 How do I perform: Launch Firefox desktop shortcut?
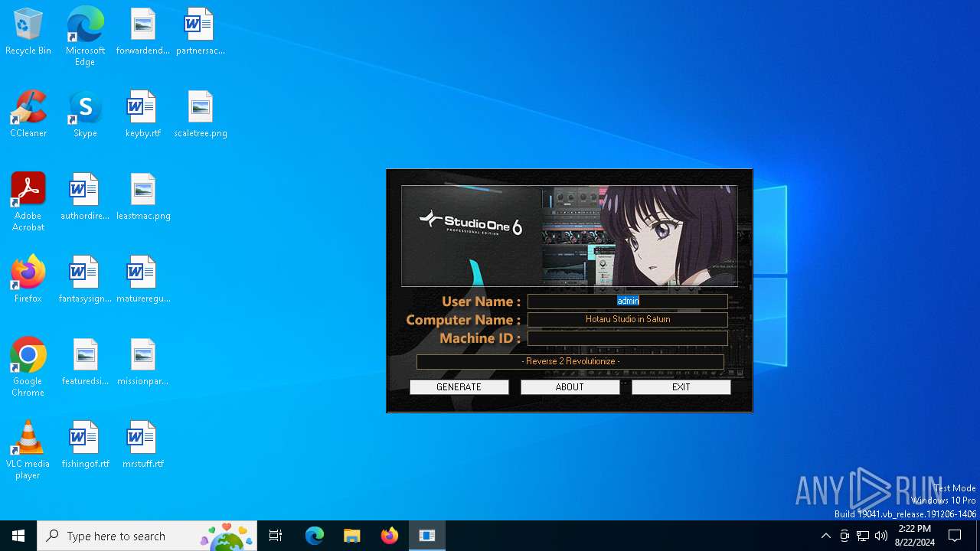pyautogui.click(x=28, y=280)
